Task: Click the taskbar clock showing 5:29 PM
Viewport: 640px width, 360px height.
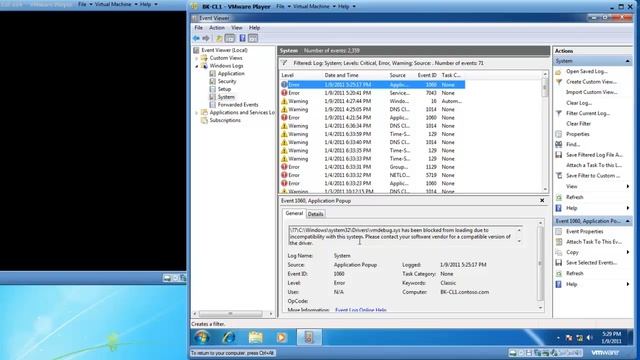Action: coord(611,338)
